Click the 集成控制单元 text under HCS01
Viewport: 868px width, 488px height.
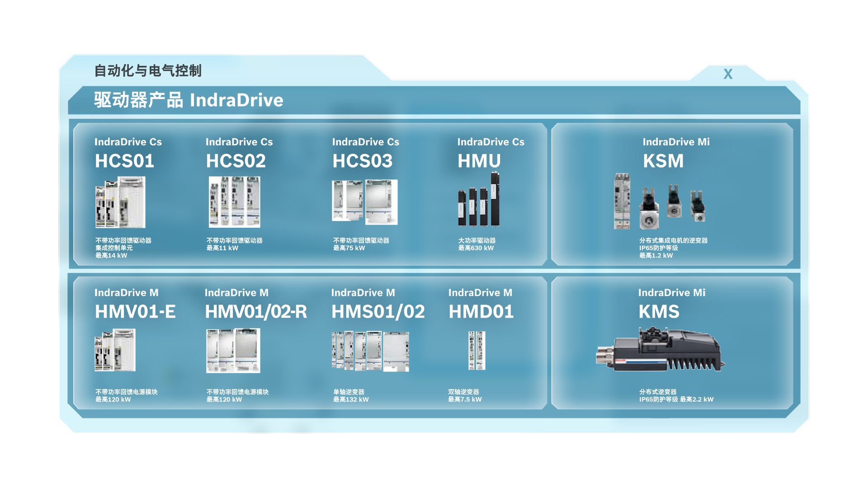[x=114, y=248]
